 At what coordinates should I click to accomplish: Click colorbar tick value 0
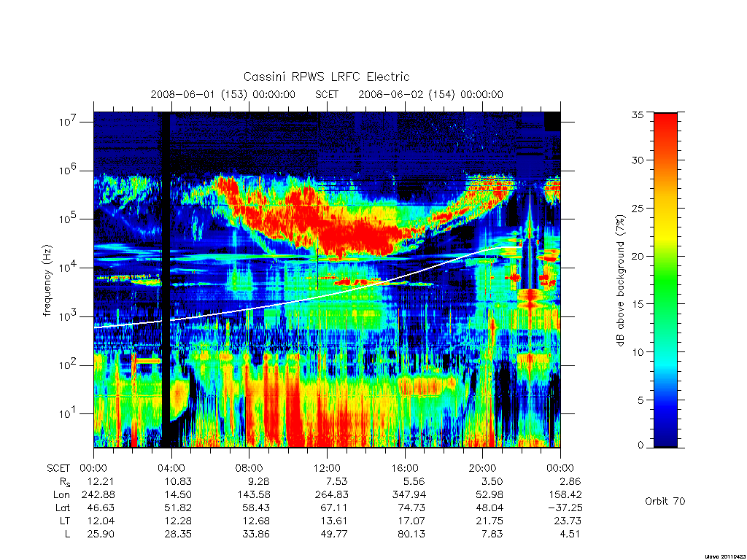640,446
